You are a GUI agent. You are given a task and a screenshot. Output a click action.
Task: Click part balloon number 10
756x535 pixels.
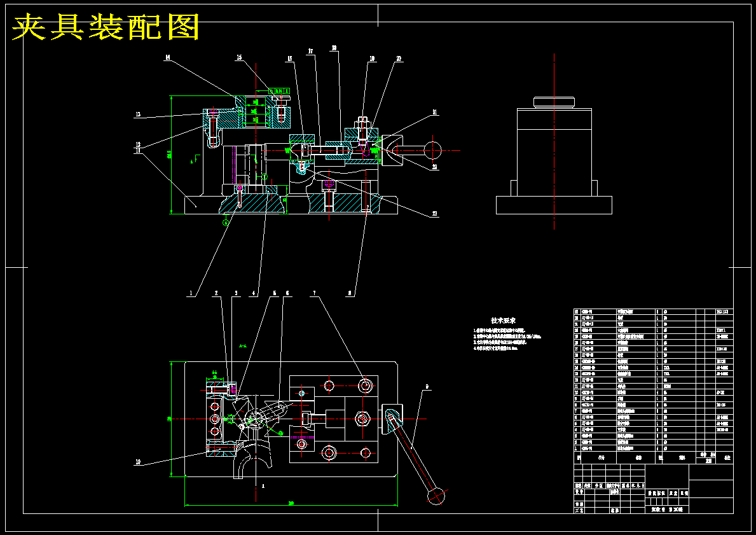[138, 462]
